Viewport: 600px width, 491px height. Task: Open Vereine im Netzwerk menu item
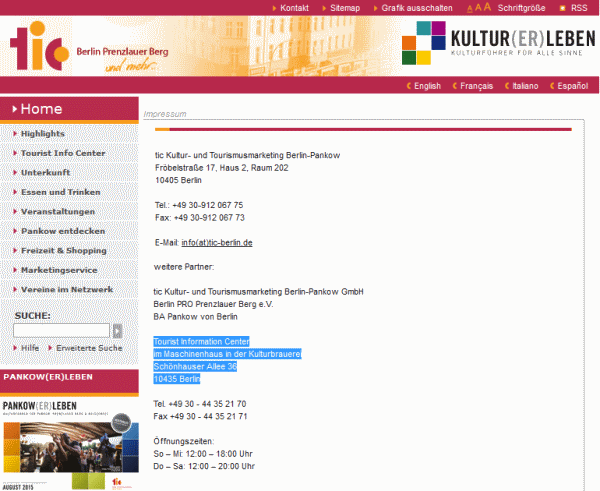[67, 290]
